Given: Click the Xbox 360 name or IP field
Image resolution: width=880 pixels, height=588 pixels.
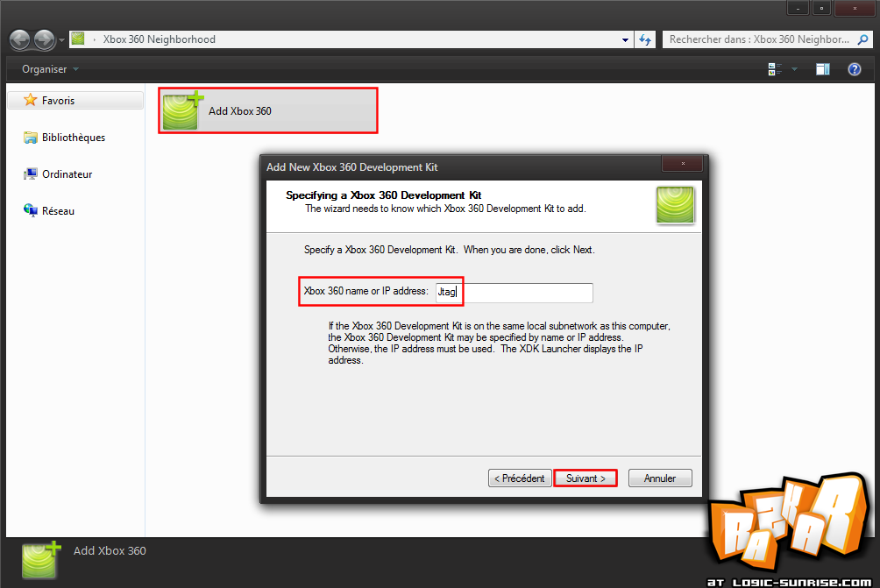Looking at the screenshot, I should coord(515,293).
